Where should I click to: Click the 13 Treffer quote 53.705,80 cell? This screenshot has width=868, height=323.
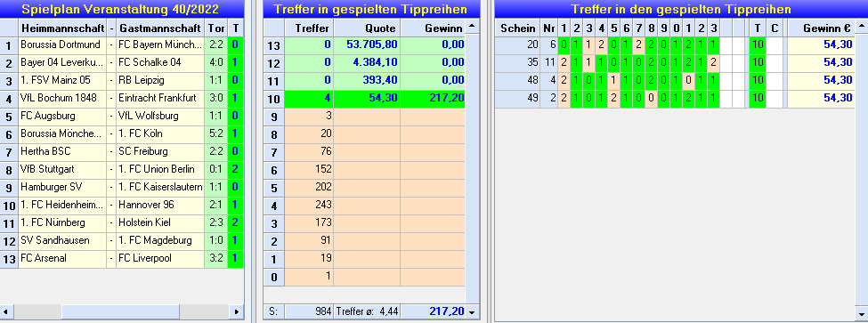pos(367,44)
